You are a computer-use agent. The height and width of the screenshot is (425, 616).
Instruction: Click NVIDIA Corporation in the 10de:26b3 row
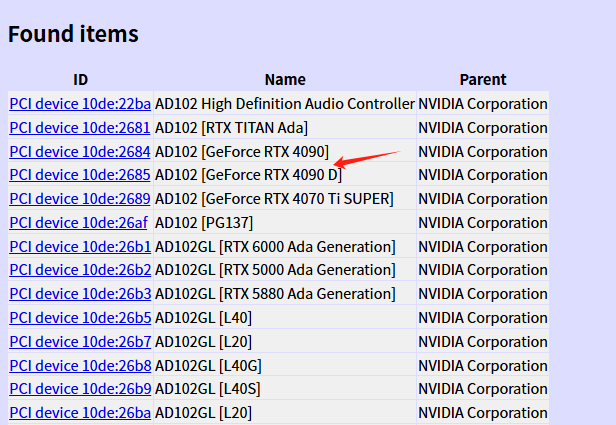(x=483, y=293)
